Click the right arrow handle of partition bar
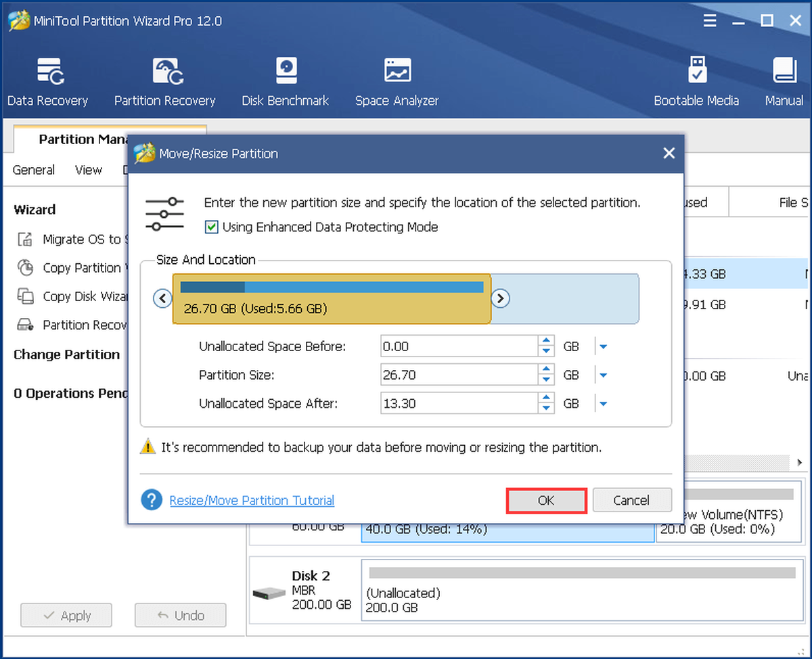 tap(500, 298)
